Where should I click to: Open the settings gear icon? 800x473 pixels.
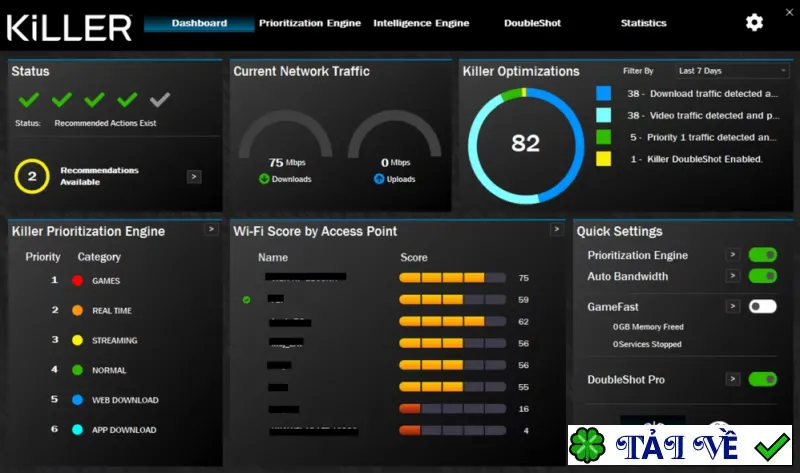coord(754,22)
